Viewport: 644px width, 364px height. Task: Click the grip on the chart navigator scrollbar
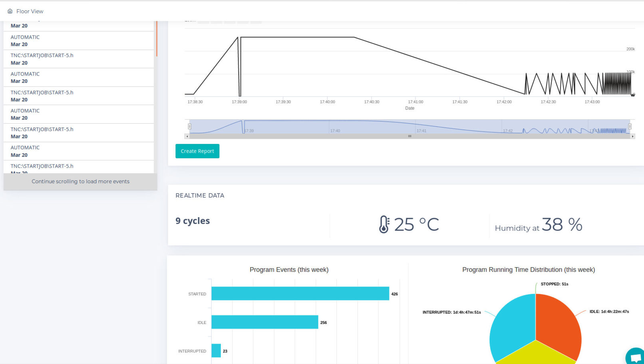point(409,136)
